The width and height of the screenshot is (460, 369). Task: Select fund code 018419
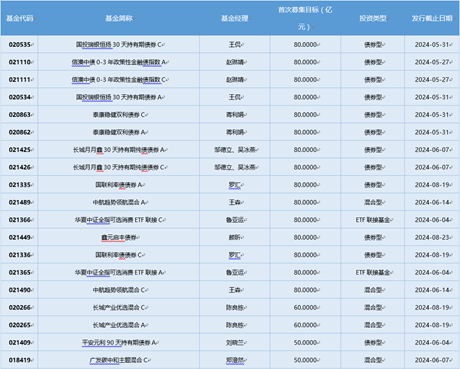click(x=20, y=360)
